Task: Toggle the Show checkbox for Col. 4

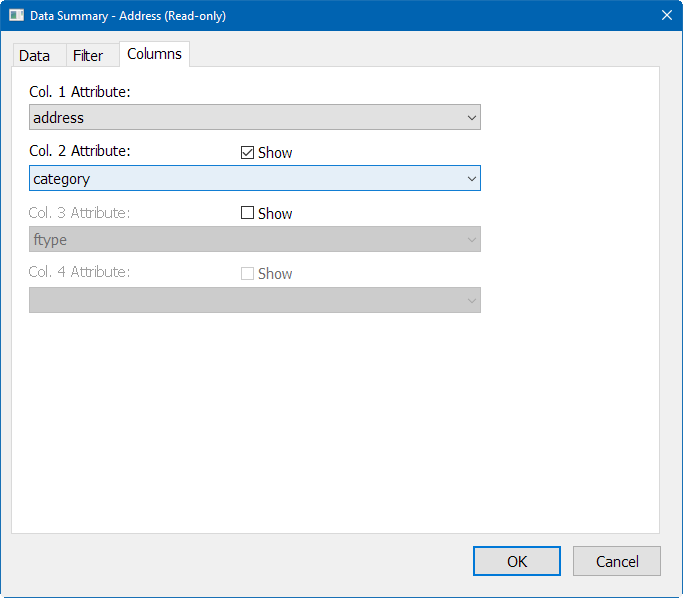Action: (x=248, y=274)
